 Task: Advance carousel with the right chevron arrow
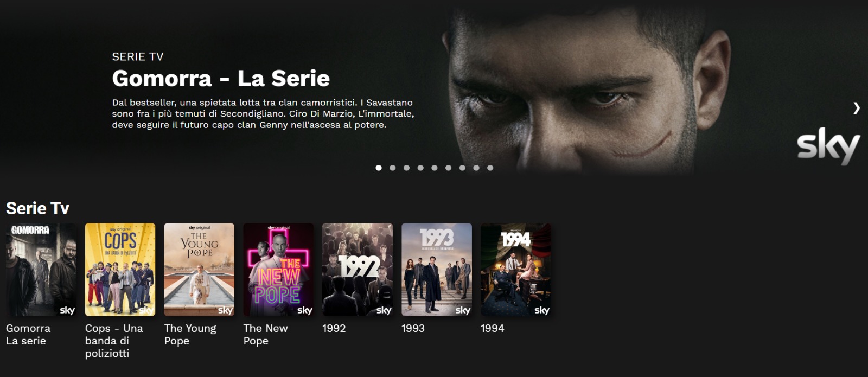point(856,108)
